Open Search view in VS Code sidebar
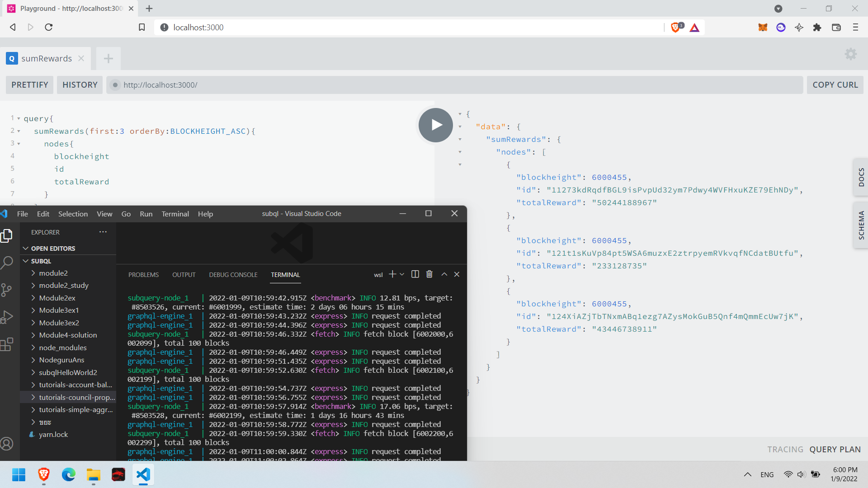Viewport: 868px width, 488px height. [x=8, y=263]
